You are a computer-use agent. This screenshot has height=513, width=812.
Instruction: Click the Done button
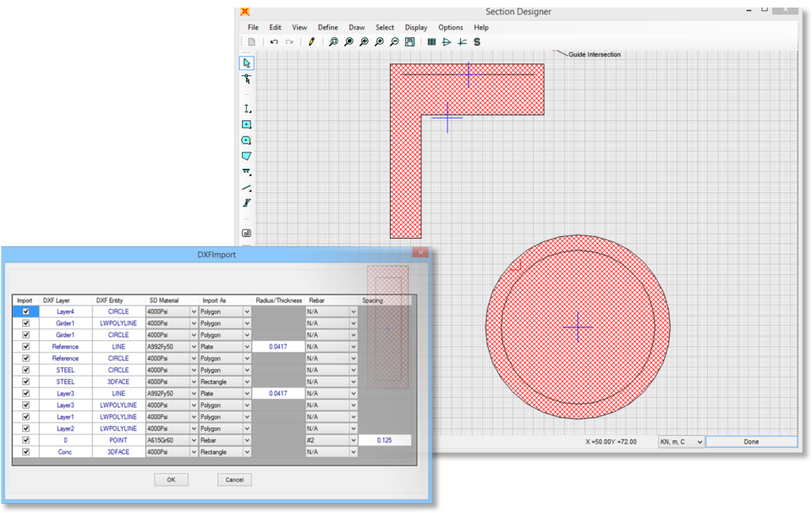[751, 442]
